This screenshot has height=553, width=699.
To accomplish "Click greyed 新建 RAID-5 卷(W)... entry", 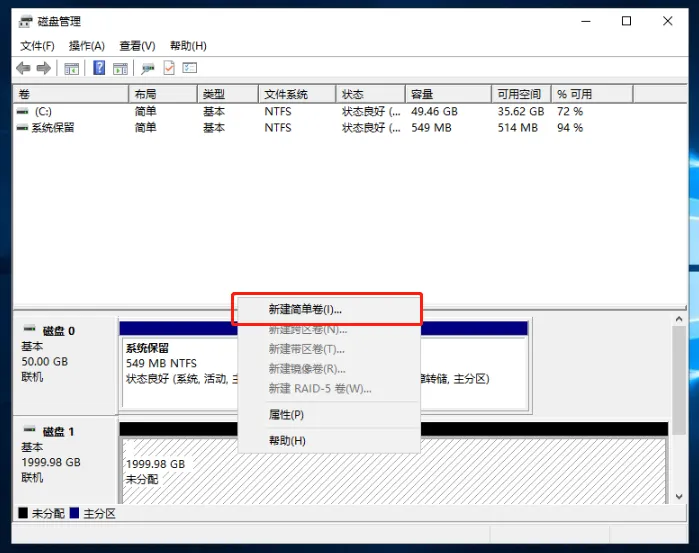I will [329, 388].
